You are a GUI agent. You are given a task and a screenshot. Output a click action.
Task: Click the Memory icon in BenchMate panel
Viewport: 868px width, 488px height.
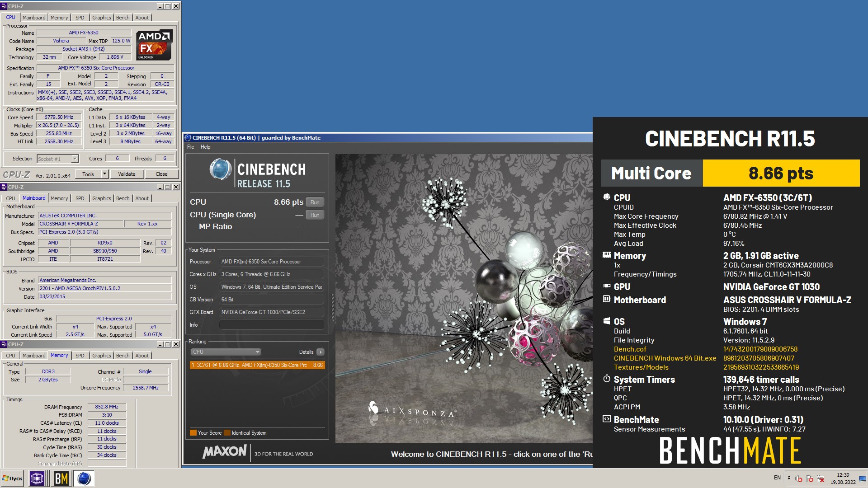(x=607, y=255)
